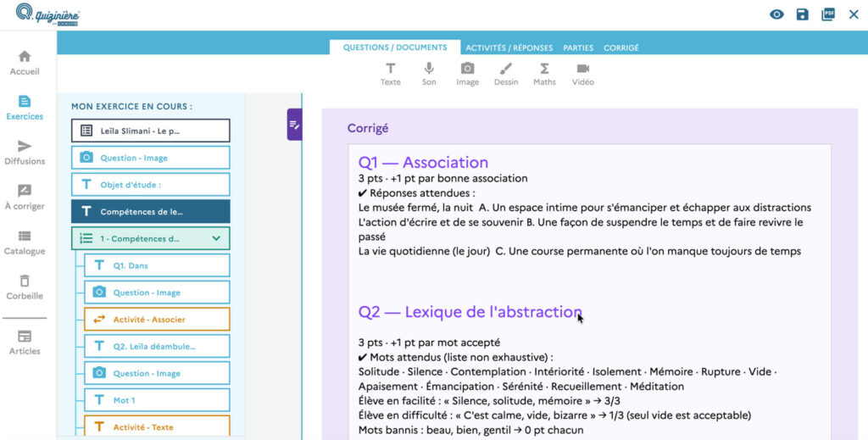This screenshot has height=440, width=868.
Task: Add a Son audio element
Action: click(429, 74)
